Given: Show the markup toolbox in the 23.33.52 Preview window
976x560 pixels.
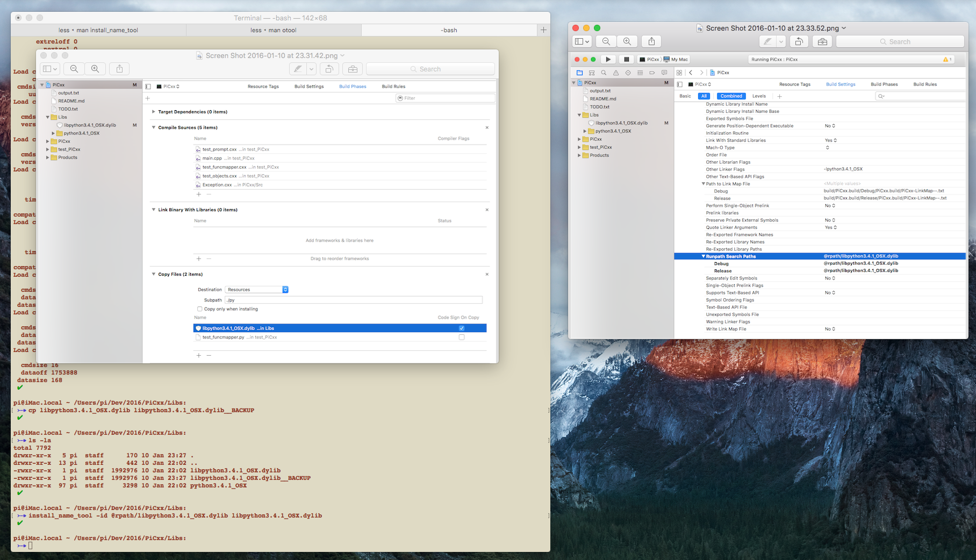Looking at the screenshot, I should point(822,41).
